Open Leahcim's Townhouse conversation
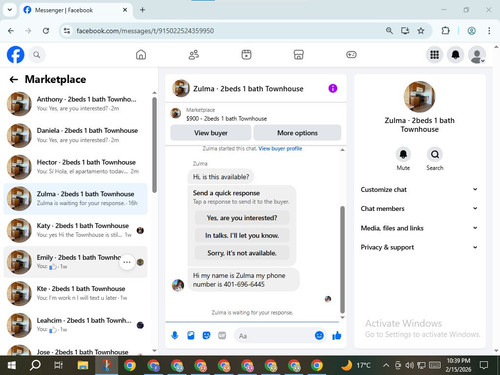The width and height of the screenshot is (500, 375). pos(75,325)
